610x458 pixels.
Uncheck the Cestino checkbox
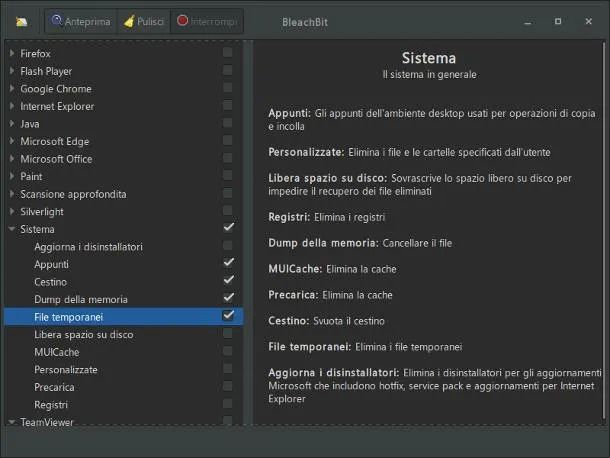(x=228, y=280)
